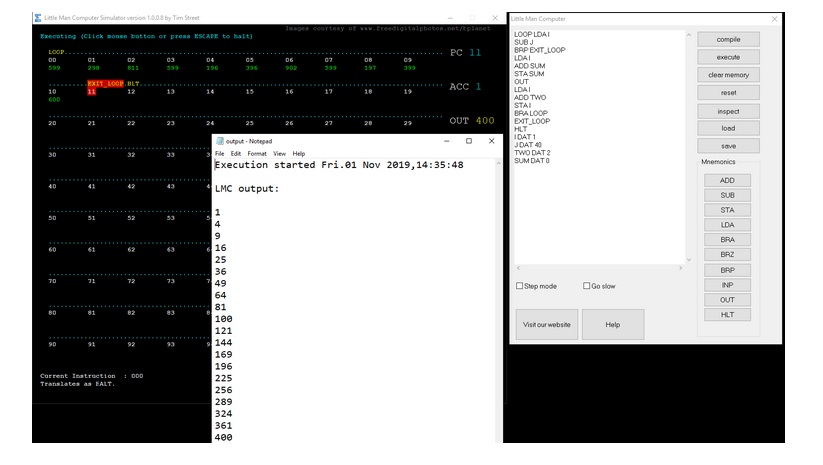Click the Help button in LMC panel

click(x=612, y=325)
